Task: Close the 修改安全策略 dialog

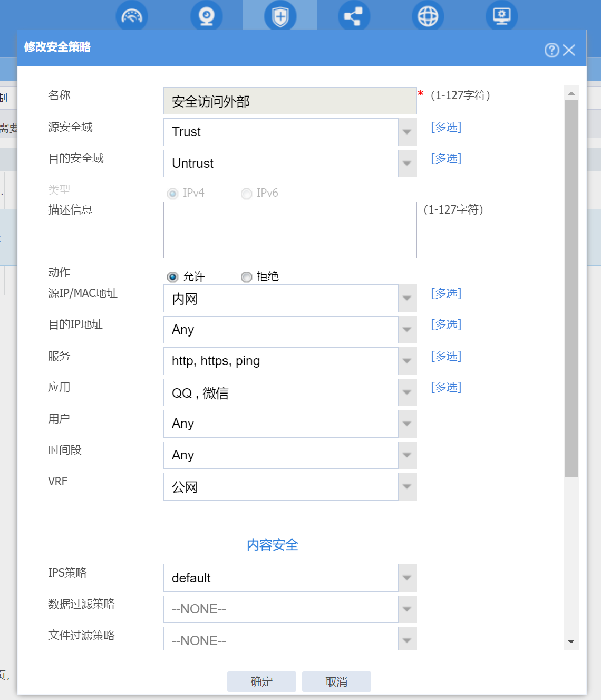Action: (x=569, y=50)
